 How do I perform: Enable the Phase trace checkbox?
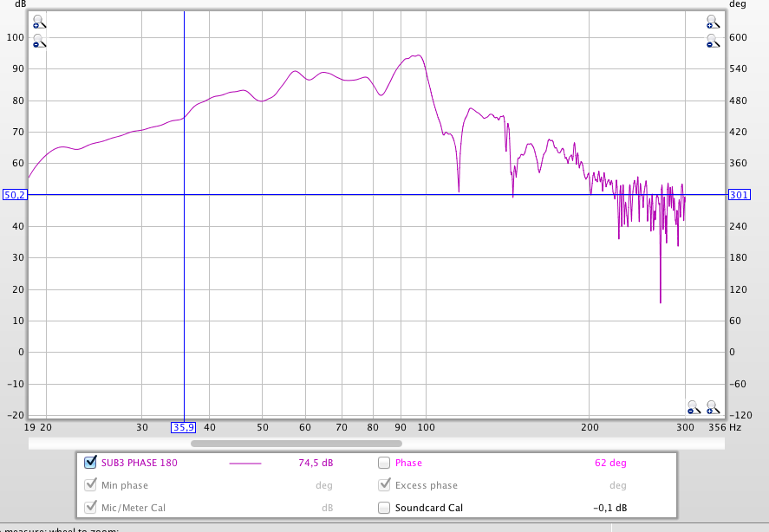(x=384, y=463)
